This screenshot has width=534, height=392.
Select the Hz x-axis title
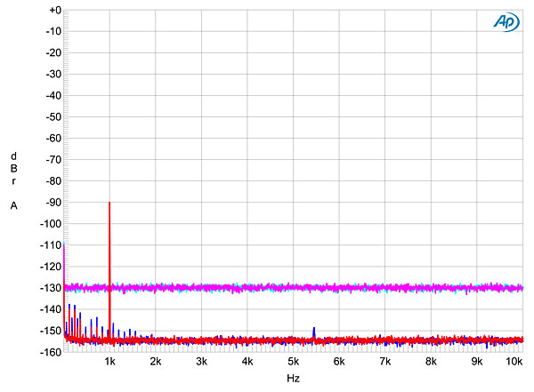[293, 380]
